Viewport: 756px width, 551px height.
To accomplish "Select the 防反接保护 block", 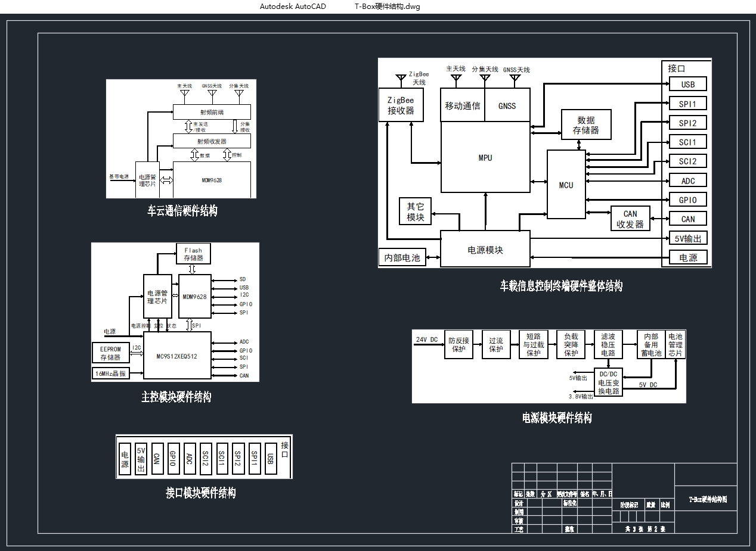I will pos(458,345).
